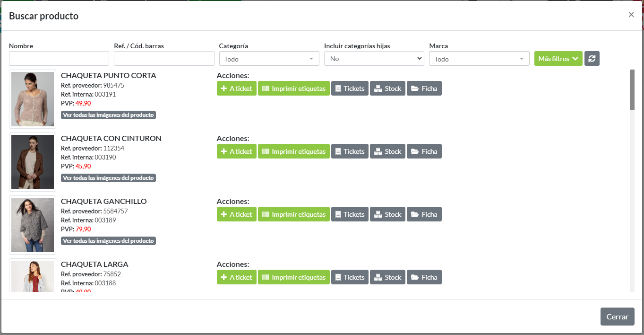This screenshot has width=644, height=335.
Task: View Tickets for CHAQUETA GANCHILLO
Action: coord(350,214)
